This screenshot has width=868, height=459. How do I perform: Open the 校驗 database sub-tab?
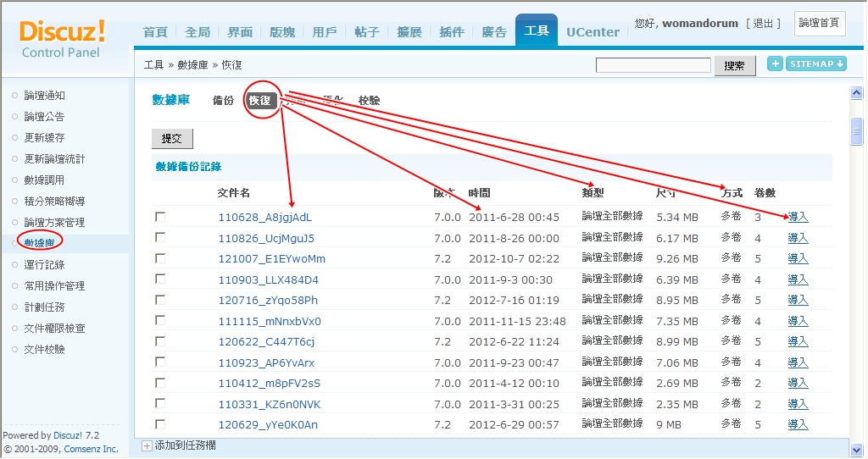370,101
